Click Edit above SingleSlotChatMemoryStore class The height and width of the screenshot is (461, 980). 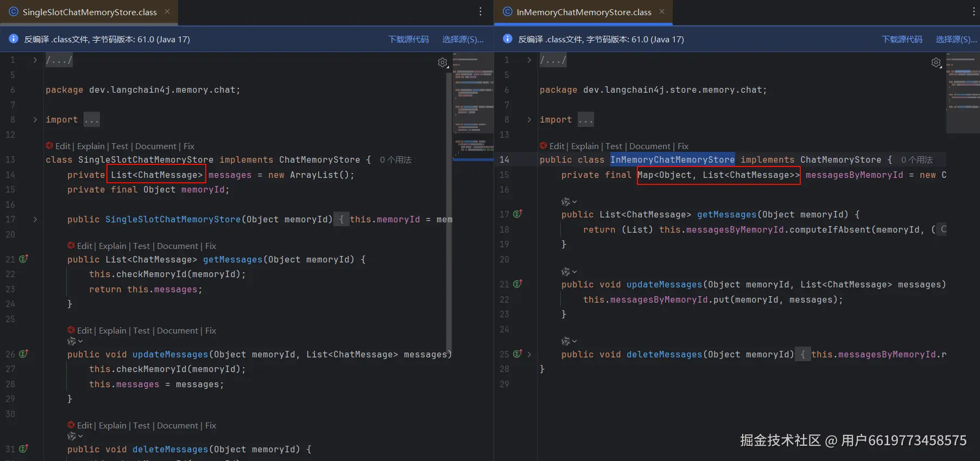pos(62,146)
